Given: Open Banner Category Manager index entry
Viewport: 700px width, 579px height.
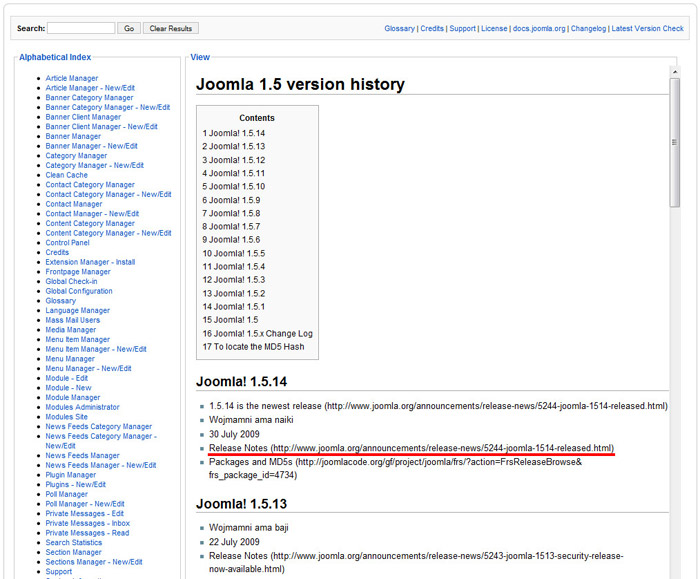Looking at the screenshot, I should (x=89, y=97).
